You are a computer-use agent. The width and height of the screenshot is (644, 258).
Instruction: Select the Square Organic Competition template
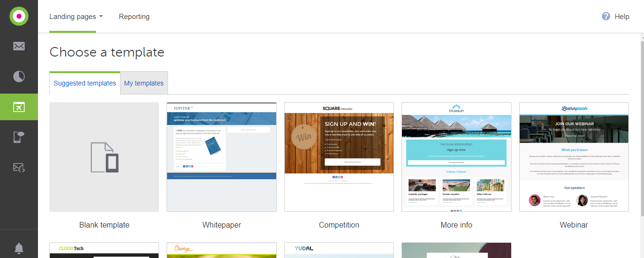coord(339,157)
